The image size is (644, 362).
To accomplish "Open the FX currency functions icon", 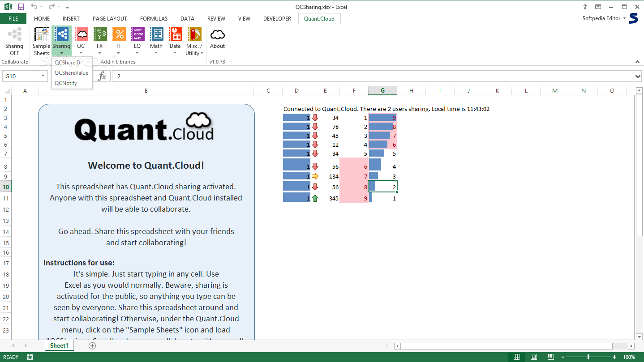I will point(100,34).
